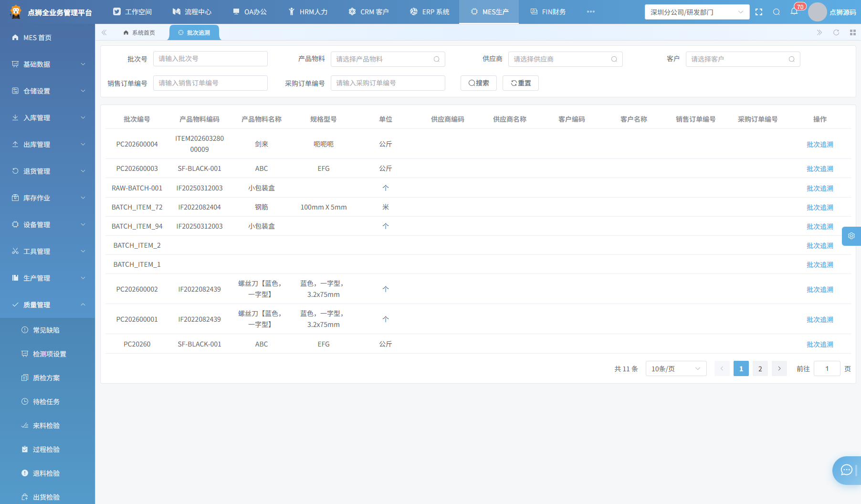Collapse 质量管理 sidebar menu
Viewport: 861px width, 504px height.
pyautogui.click(x=48, y=304)
